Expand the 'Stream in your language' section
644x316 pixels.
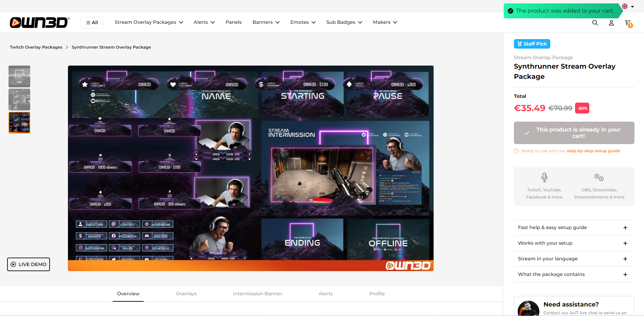coord(625,259)
